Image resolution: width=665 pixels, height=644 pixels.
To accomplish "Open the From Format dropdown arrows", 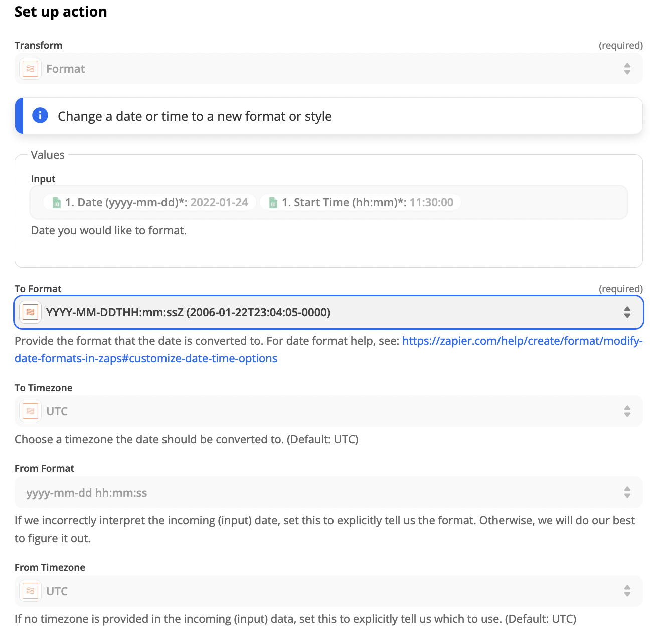I will (x=627, y=492).
